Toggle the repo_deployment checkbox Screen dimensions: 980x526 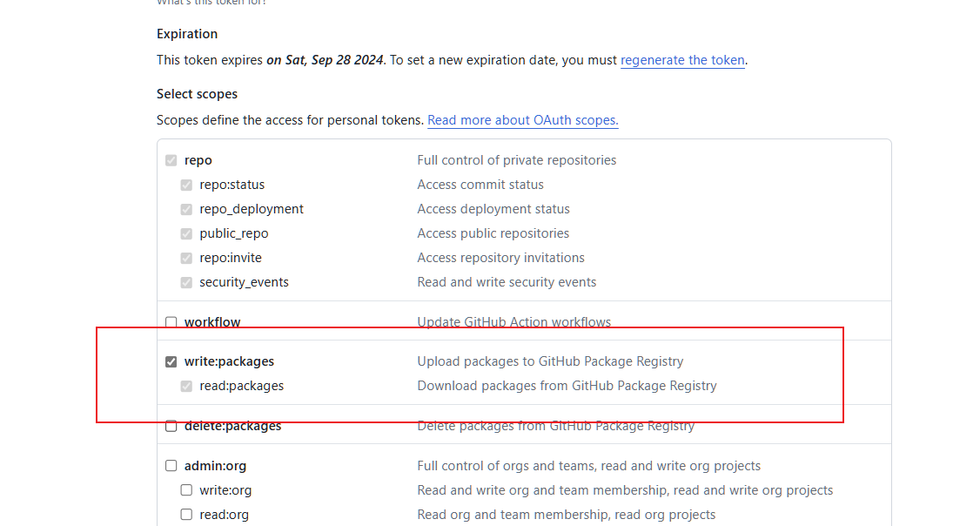(x=186, y=209)
